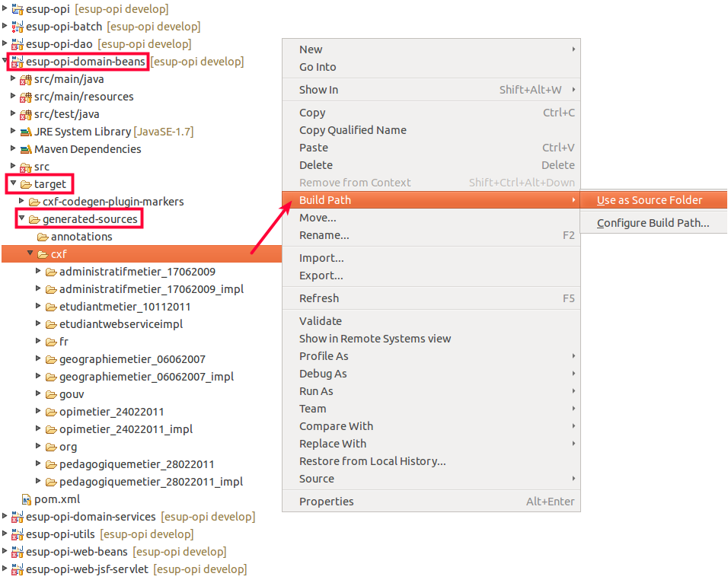Click the pom.xml file icon
Viewport: 728px width, 583px height.
25,499
